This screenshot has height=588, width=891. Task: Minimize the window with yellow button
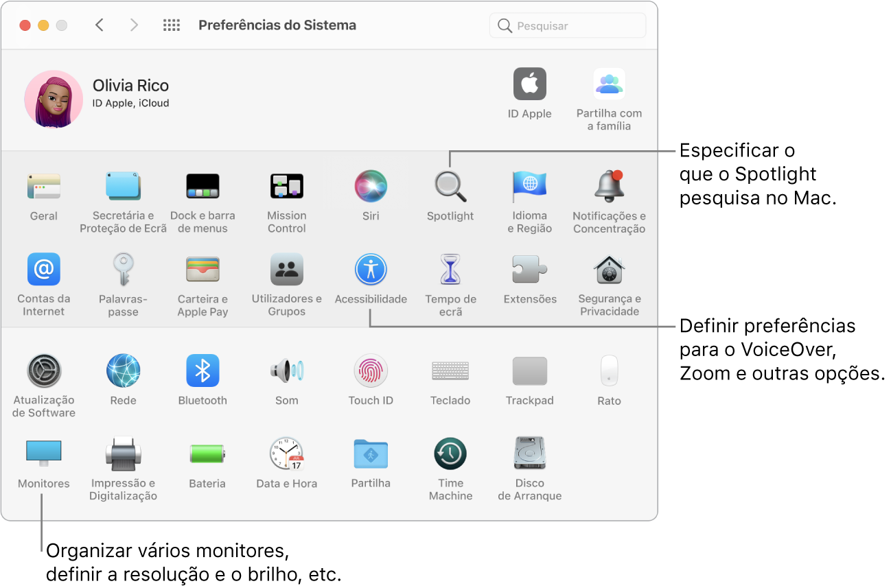tap(43, 25)
